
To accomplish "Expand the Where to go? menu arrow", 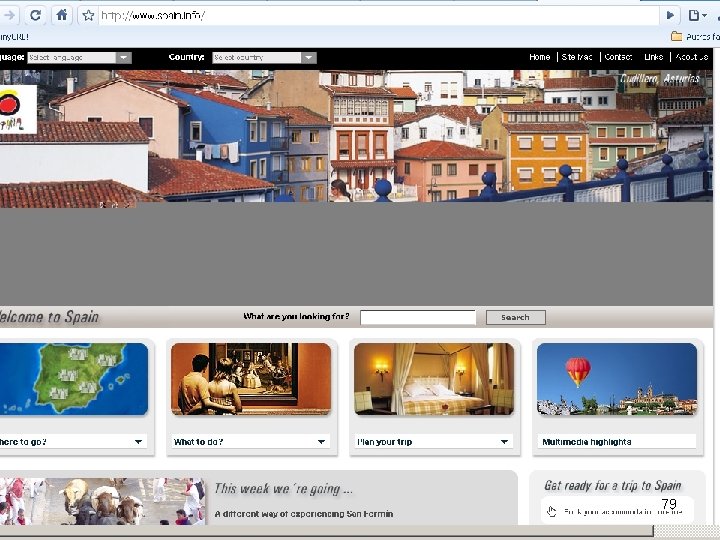I will (138, 442).
